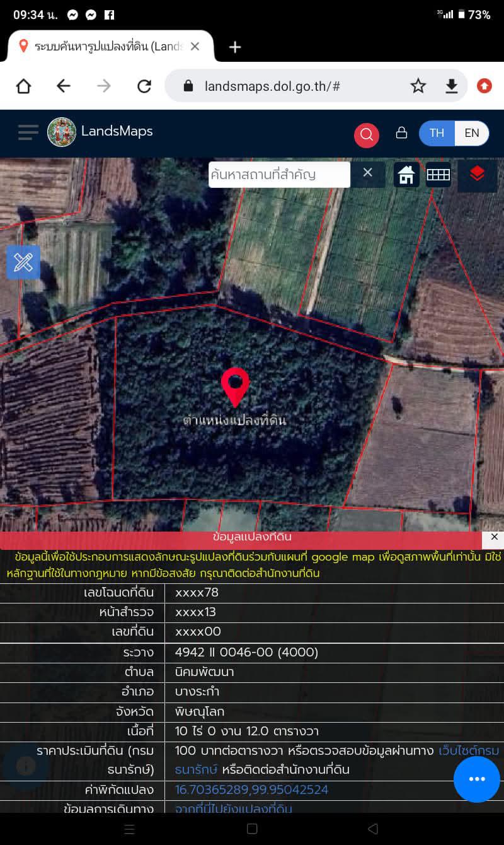504x845 pixels.
Task: Navigate forward in browser
Action: [x=104, y=86]
